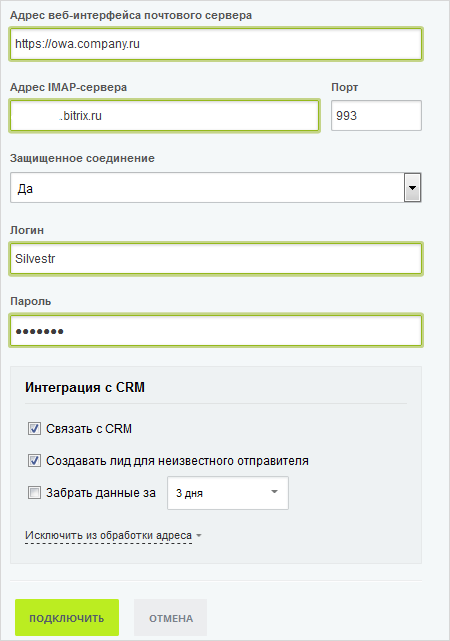The width and height of the screenshot is (450, 641).
Task: Open the Защищенное соединение dropdown showing Да
Action: 216,188
